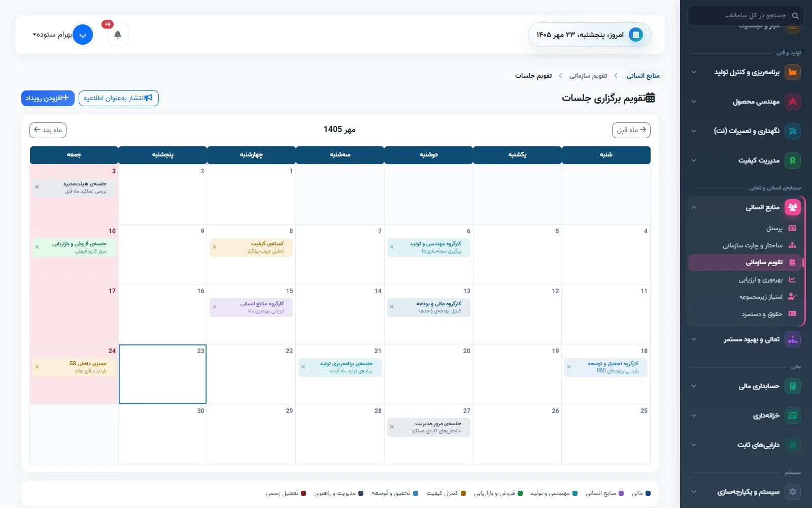Remove the کارگروه تحقیق و توسعه event
812x508 pixels.
tap(569, 367)
